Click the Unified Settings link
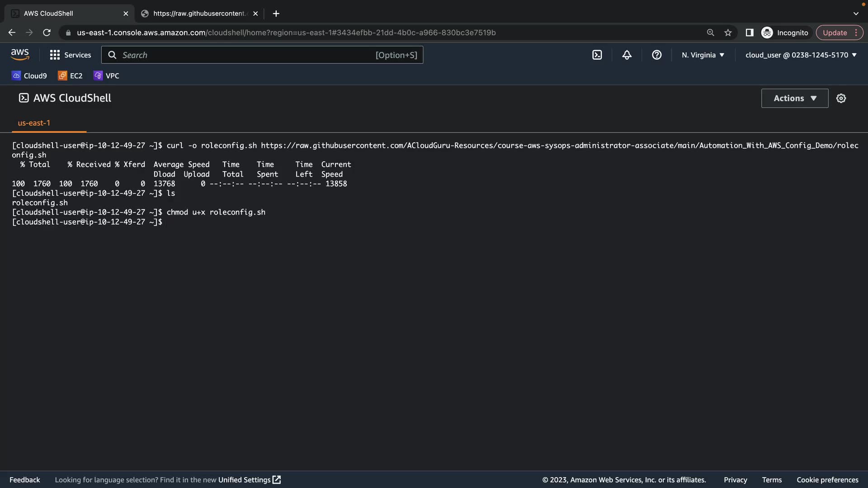 tap(249, 480)
